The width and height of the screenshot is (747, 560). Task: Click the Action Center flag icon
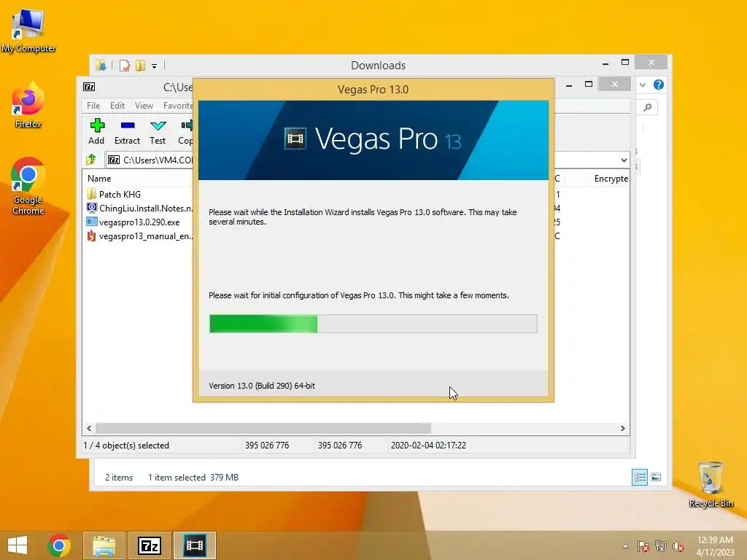643,546
